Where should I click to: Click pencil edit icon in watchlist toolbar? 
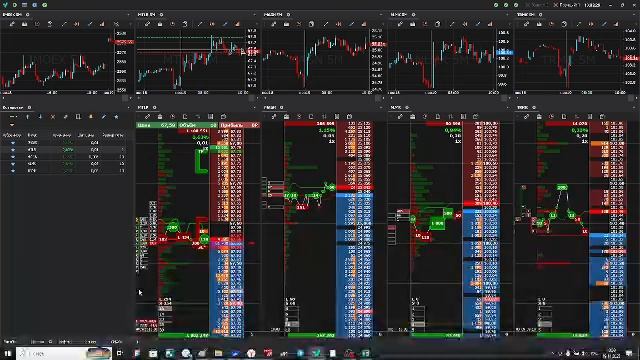104,117
